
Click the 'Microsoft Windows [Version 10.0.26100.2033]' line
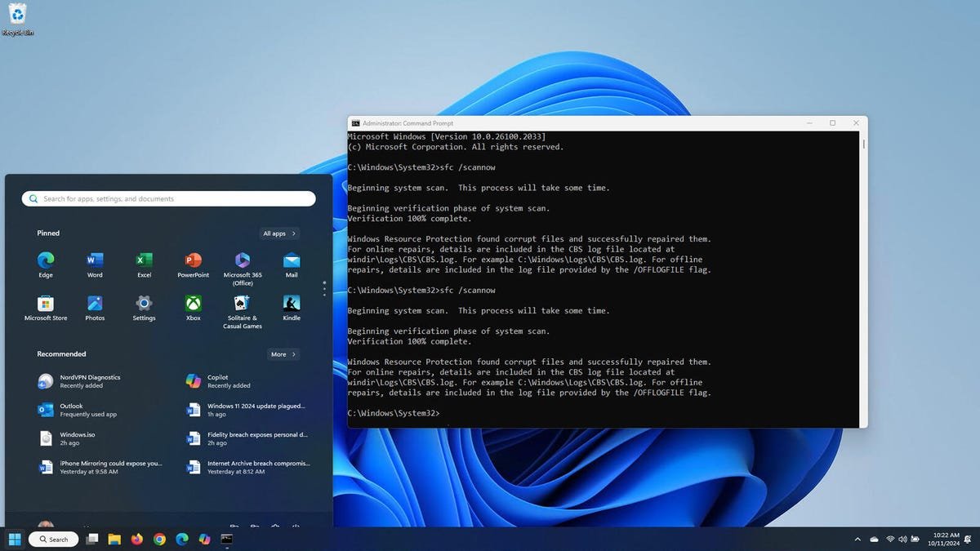447,136
